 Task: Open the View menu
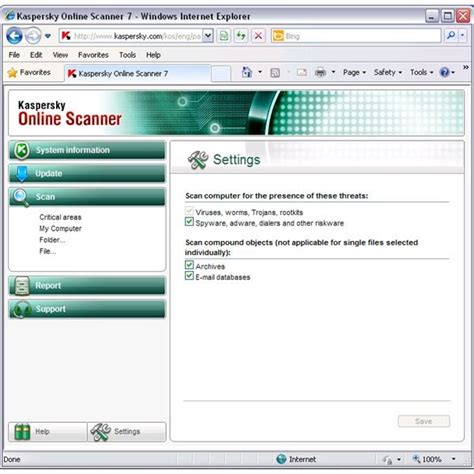tap(60, 55)
